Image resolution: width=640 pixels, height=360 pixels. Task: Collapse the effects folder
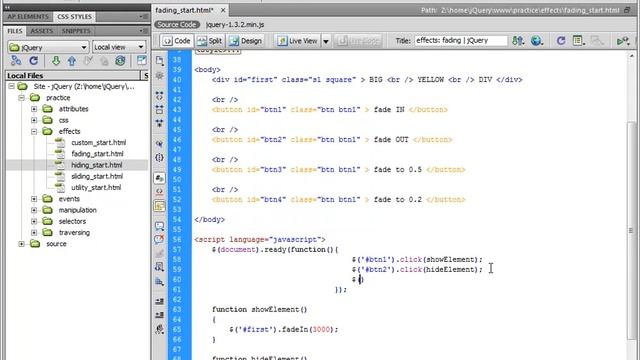click(x=34, y=131)
